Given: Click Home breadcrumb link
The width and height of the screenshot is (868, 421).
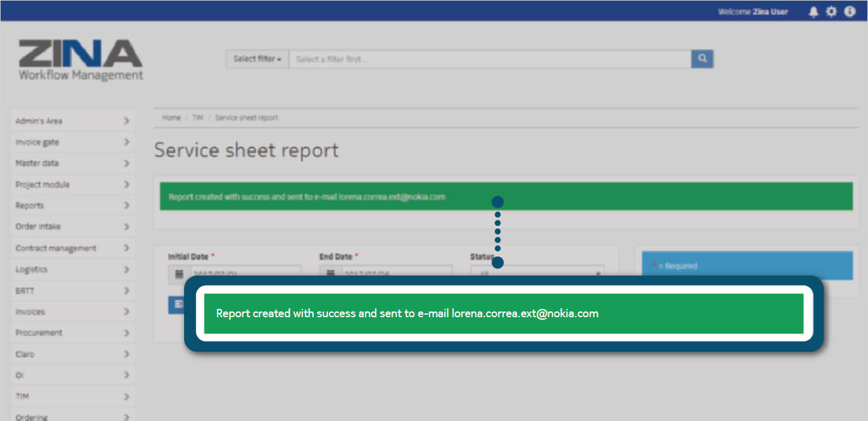Looking at the screenshot, I should coord(171,118).
